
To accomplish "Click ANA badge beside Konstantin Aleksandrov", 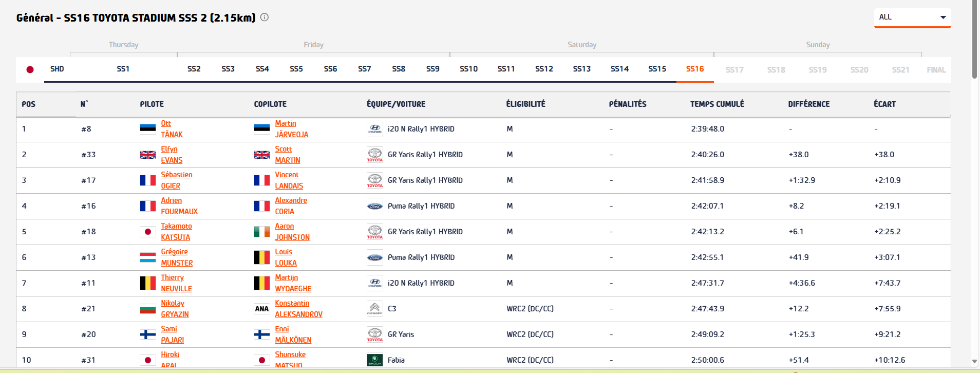I will [x=262, y=309].
